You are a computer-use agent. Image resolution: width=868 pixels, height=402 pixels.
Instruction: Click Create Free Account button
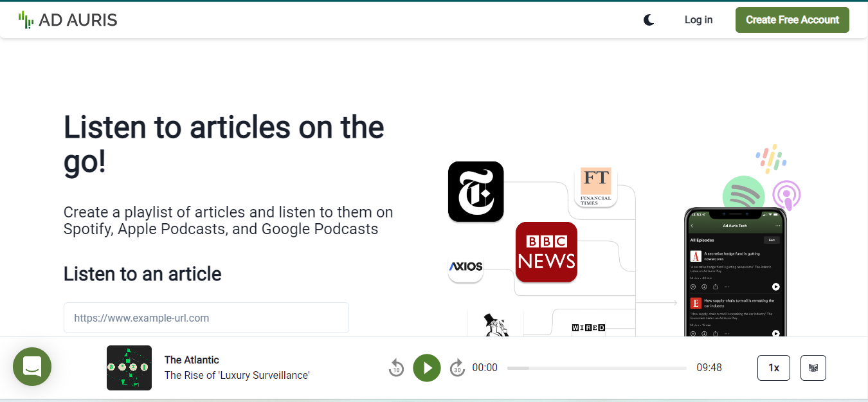[x=792, y=20]
